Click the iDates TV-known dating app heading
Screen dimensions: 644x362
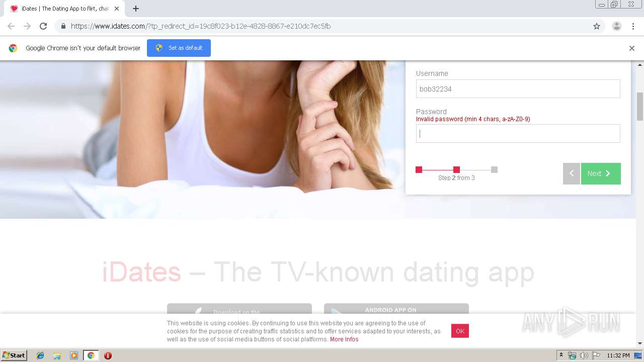[318, 272]
